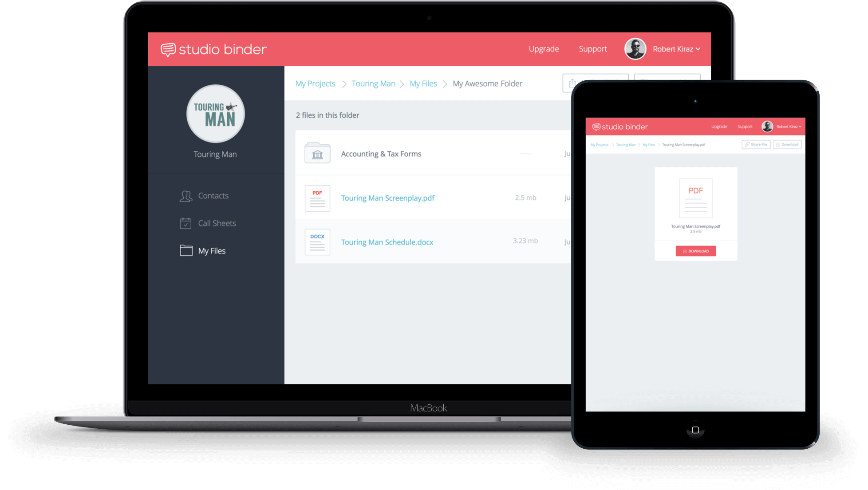The height and width of the screenshot is (490, 868).
Task: Click the Touring Man project logo
Action: point(216,115)
